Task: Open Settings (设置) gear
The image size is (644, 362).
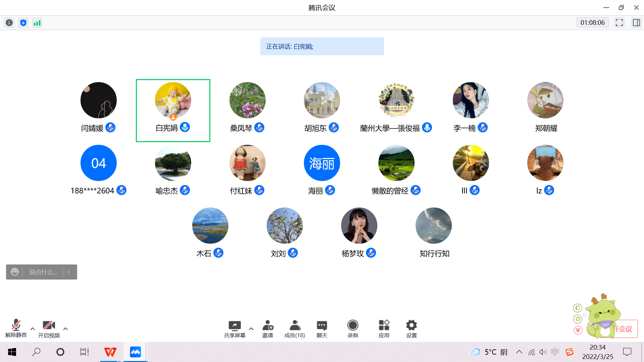Action: (411, 325)
